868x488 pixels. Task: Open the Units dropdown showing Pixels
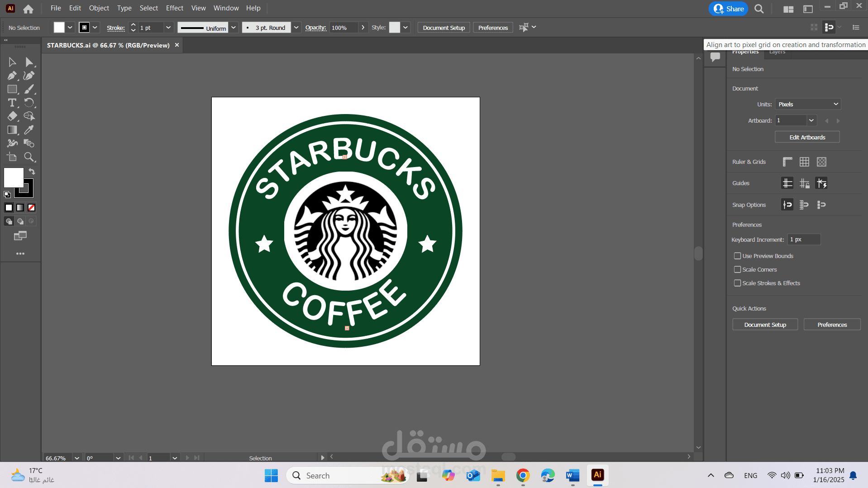(808, 104)
